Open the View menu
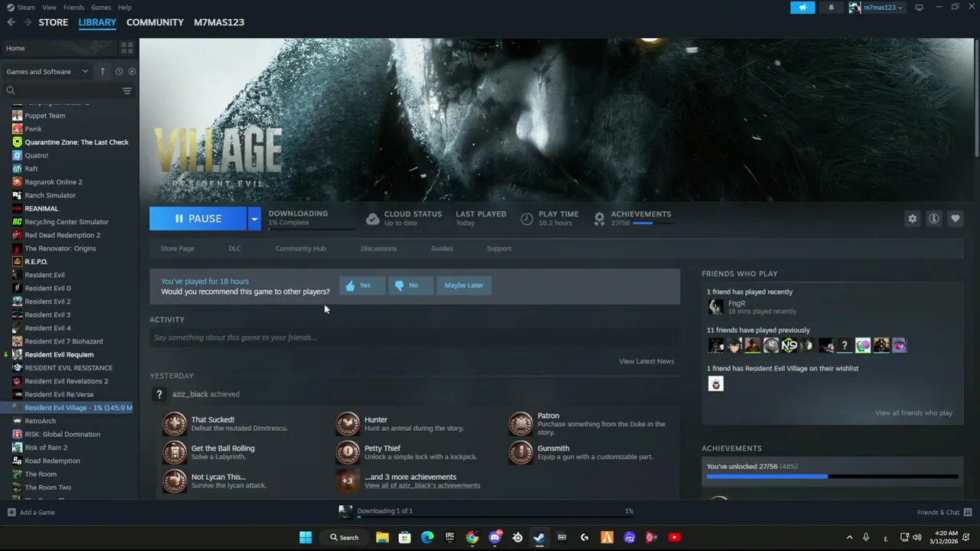 [49, 7]
